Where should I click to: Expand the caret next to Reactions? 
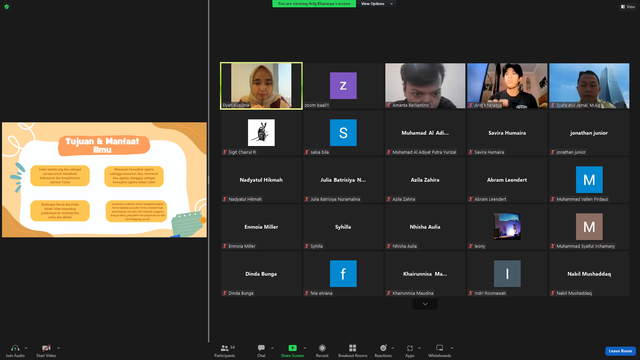[393, 348]
